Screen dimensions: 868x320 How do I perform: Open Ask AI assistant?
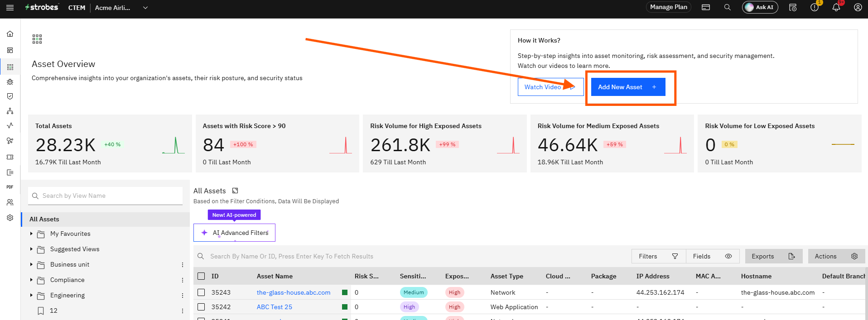[760, 7]
